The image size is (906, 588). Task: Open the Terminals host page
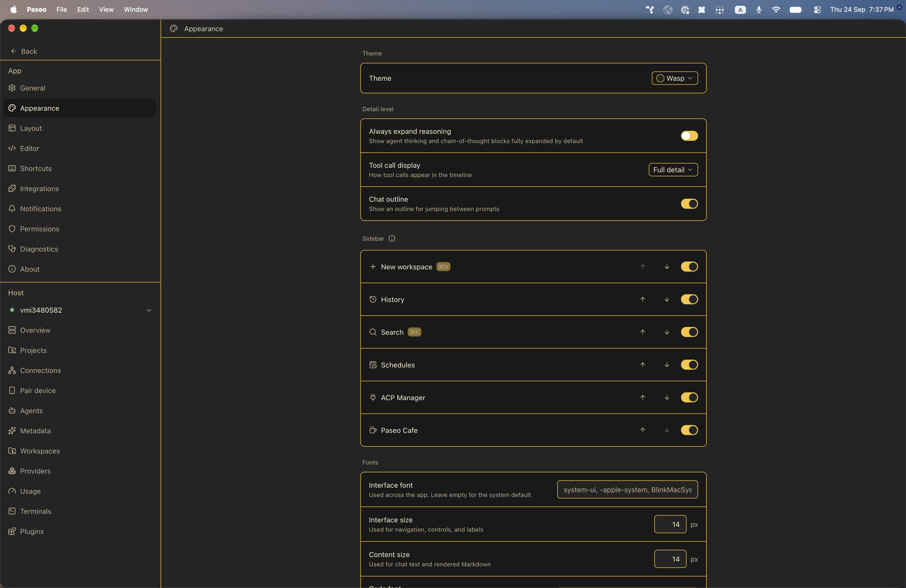[x=80, y=511]
